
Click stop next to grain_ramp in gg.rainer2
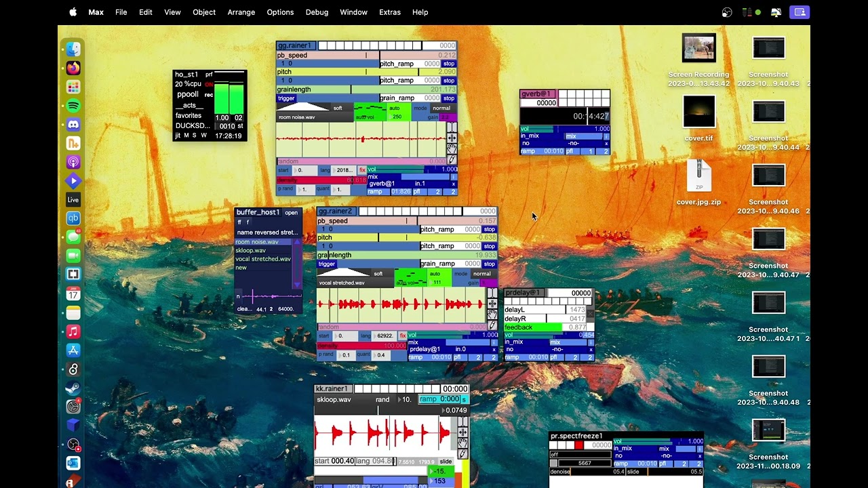[489, 264]
